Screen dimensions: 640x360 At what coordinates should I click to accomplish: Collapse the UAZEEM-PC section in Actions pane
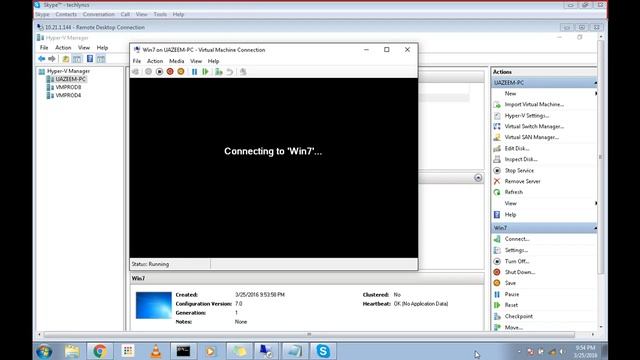pos(596,83)
